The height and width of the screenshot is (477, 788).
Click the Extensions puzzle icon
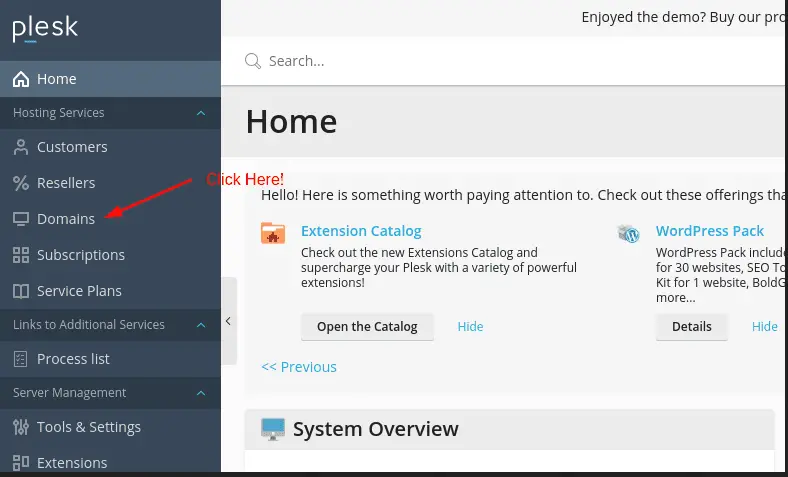[x=21, y=463]
